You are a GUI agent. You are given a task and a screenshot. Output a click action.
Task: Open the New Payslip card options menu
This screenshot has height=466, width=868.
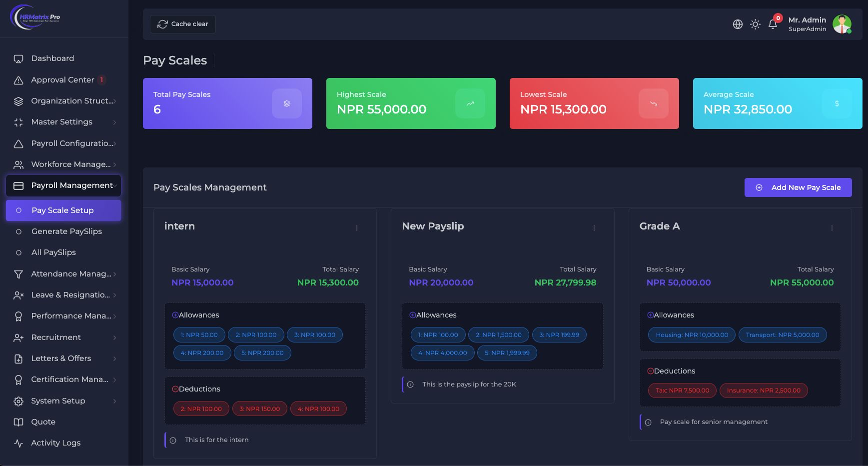[x=594, y=228]
